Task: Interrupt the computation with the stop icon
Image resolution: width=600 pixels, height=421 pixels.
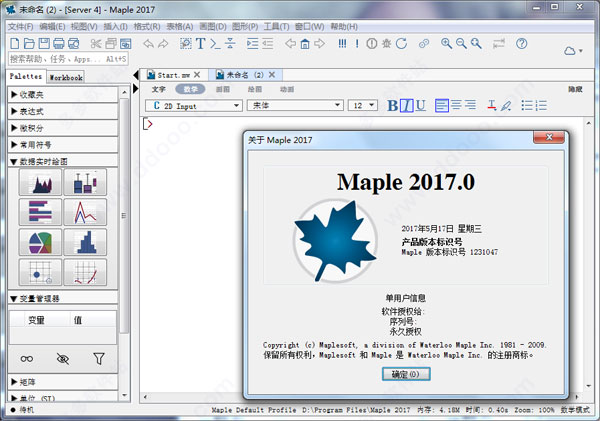Action: [372, 44]
